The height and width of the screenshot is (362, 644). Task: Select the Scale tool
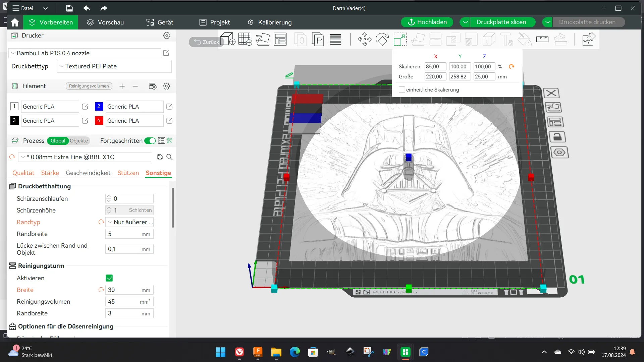400,39
